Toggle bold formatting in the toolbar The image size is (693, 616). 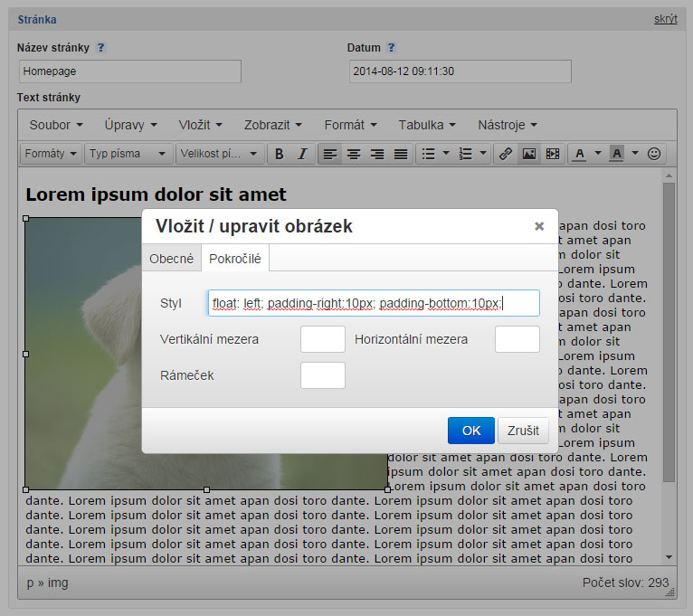click(280, 154)
